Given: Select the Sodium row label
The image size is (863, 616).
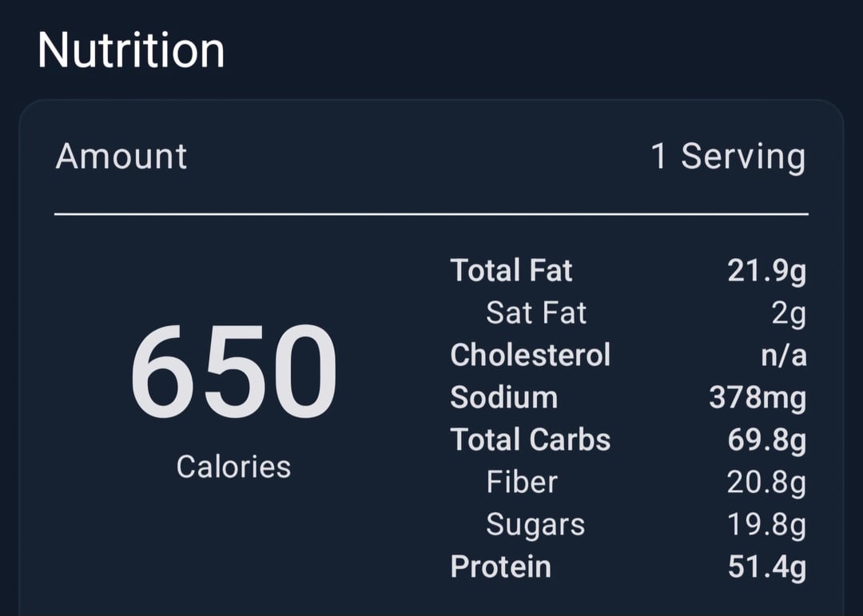Looking at the screenshot, I should click(x=503, y=397).
